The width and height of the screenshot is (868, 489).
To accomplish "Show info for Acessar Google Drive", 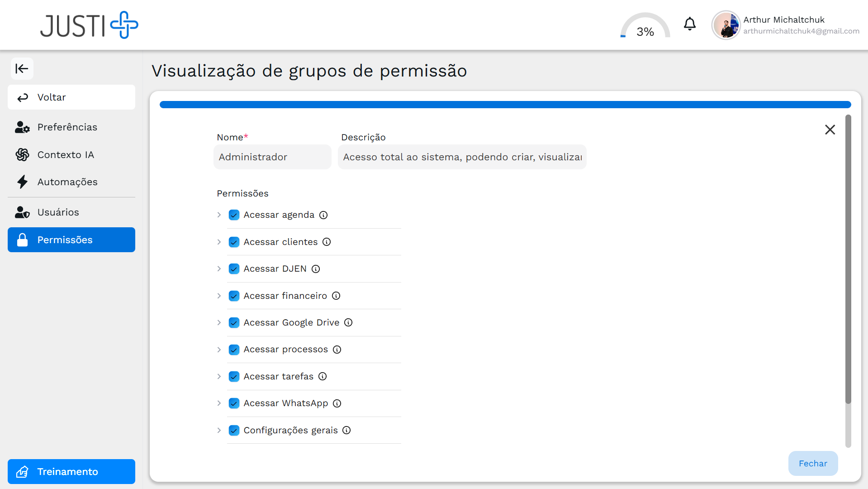I will [348, 322].
